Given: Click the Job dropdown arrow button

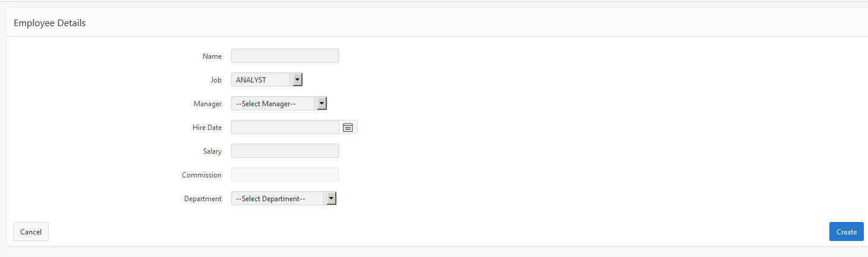Looking at the screenshot, I should point(298,80).
